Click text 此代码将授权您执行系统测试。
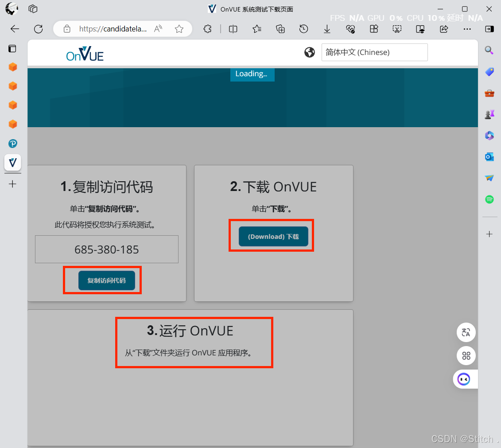501x448 pixels. point(105,225)
